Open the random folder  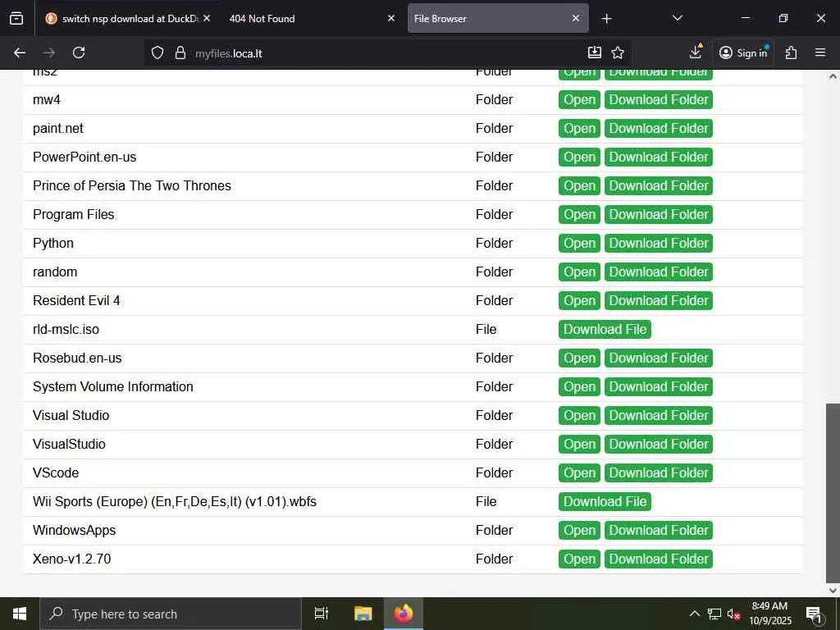[579, 272]
